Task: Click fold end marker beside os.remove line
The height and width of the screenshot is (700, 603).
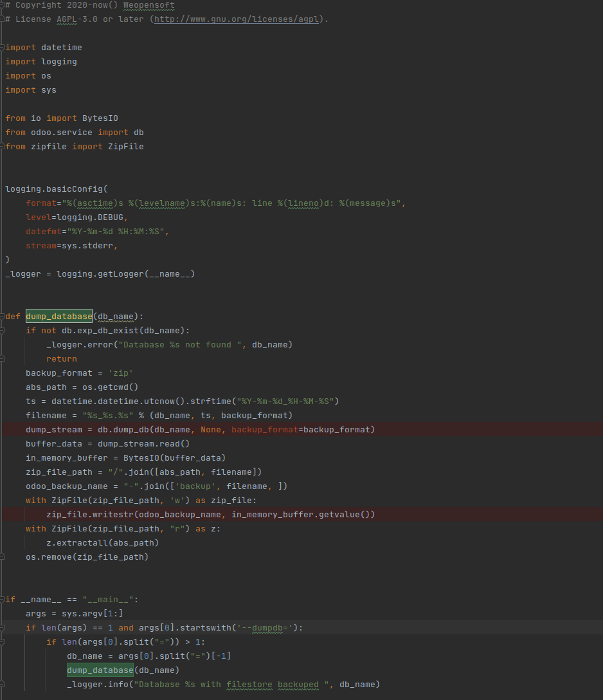Action: tap(2, 557)
